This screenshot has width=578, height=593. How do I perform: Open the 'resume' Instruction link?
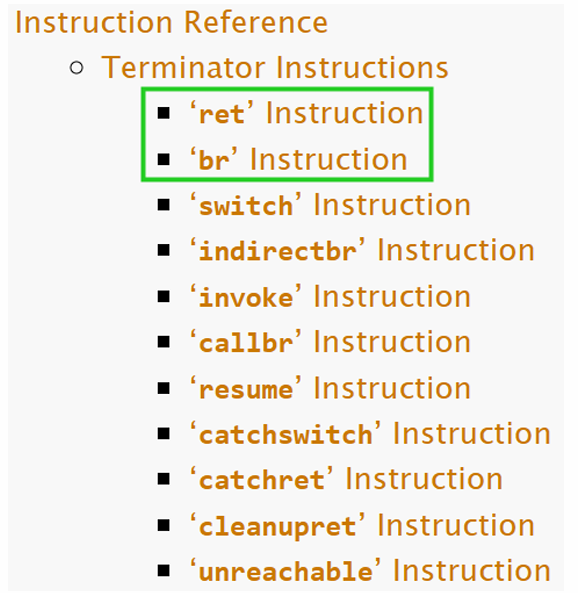[330, 388]
